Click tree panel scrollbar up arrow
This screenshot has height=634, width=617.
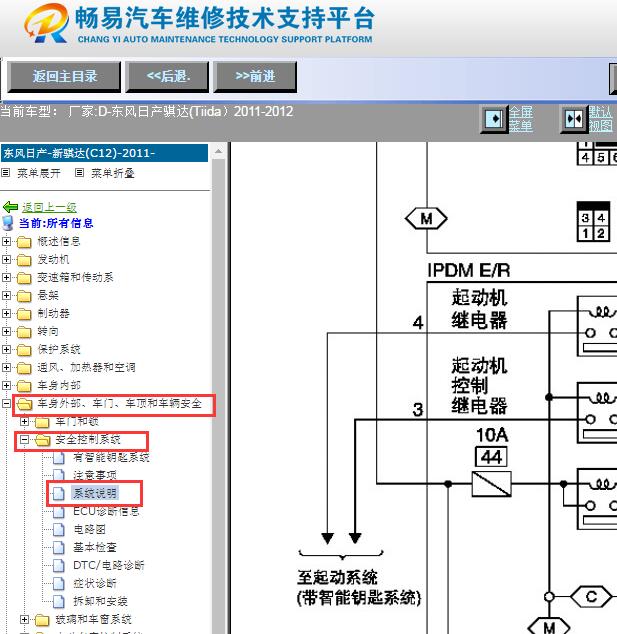tap(218, 152)
